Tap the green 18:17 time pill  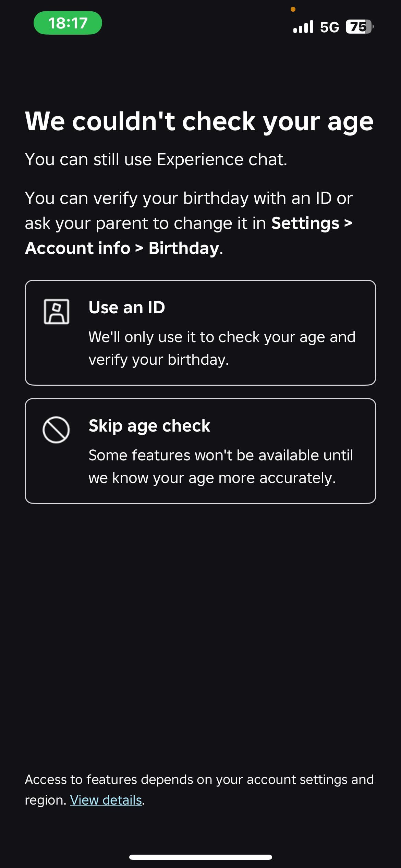click(x=68, y=23)
